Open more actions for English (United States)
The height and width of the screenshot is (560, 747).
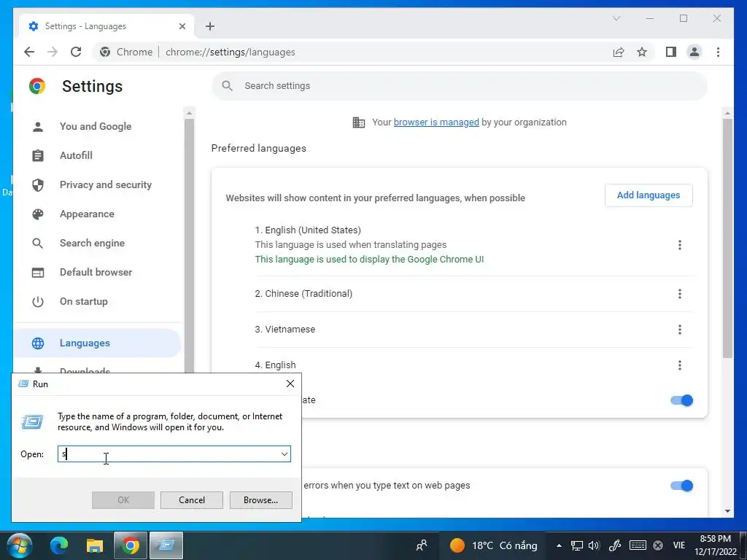click(679, 245)
